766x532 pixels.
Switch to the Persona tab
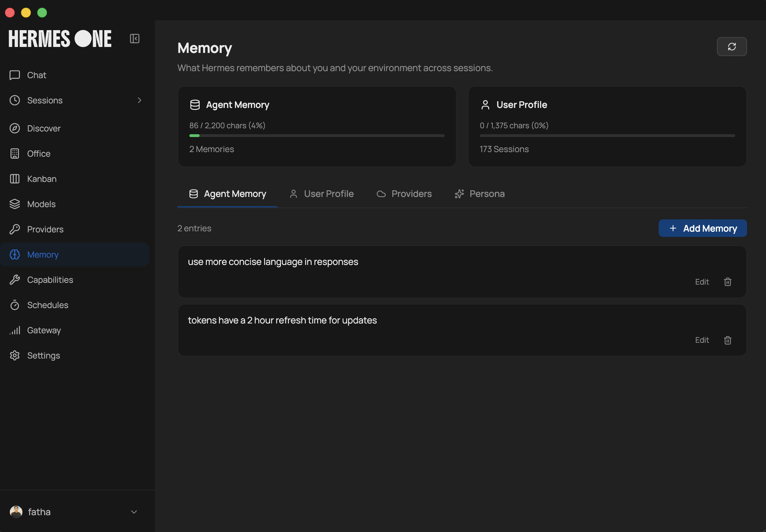point(479,194)
